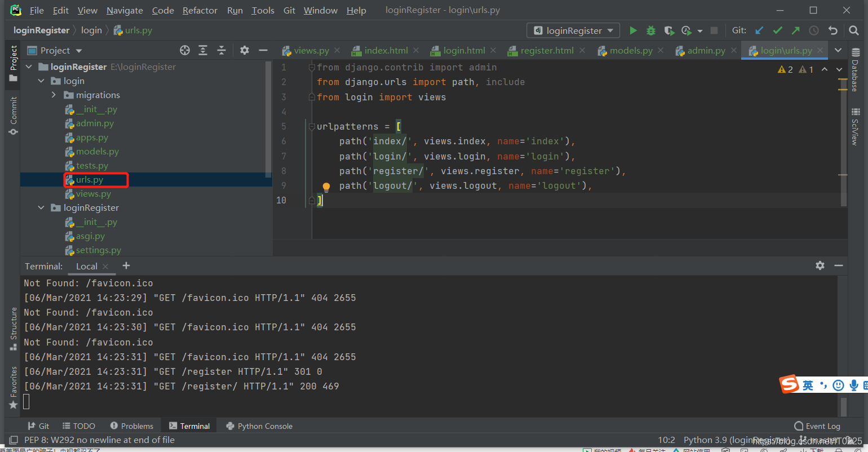
Task: Open the Problems tool window
Action: click(131, 426)
